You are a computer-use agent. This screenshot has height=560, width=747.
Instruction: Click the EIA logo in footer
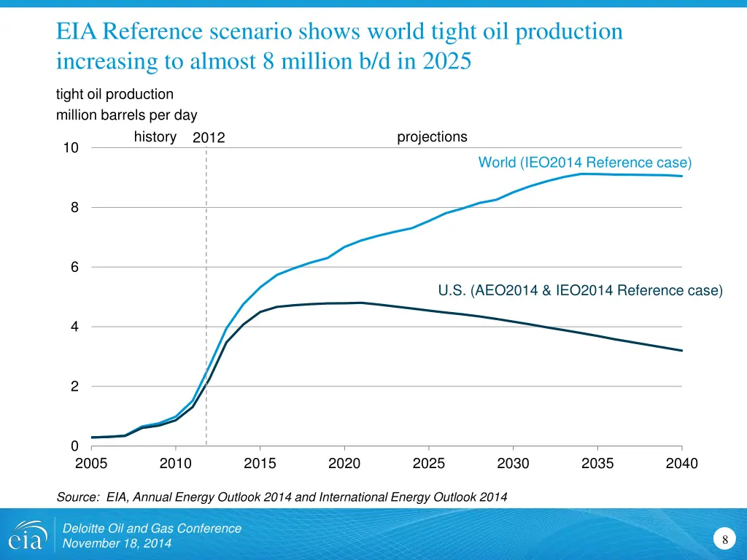(26, 536)
